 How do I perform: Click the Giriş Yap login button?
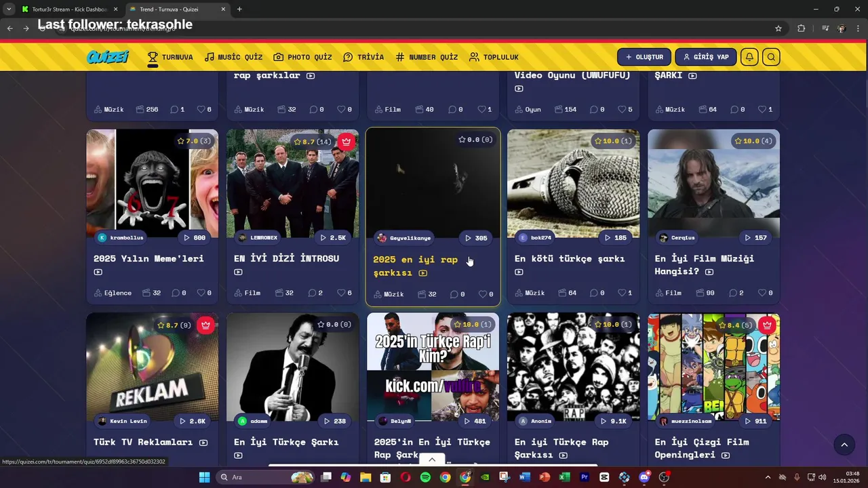pos(705,57)
